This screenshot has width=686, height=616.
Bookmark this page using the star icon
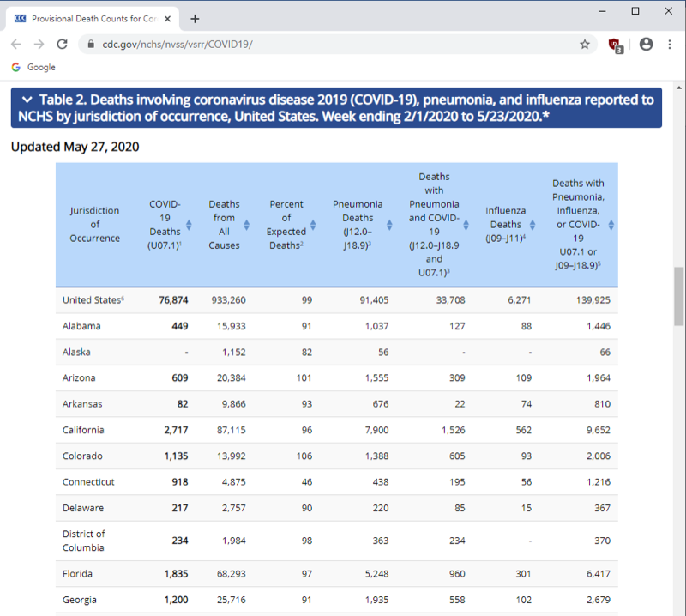(x=584, y=44)
